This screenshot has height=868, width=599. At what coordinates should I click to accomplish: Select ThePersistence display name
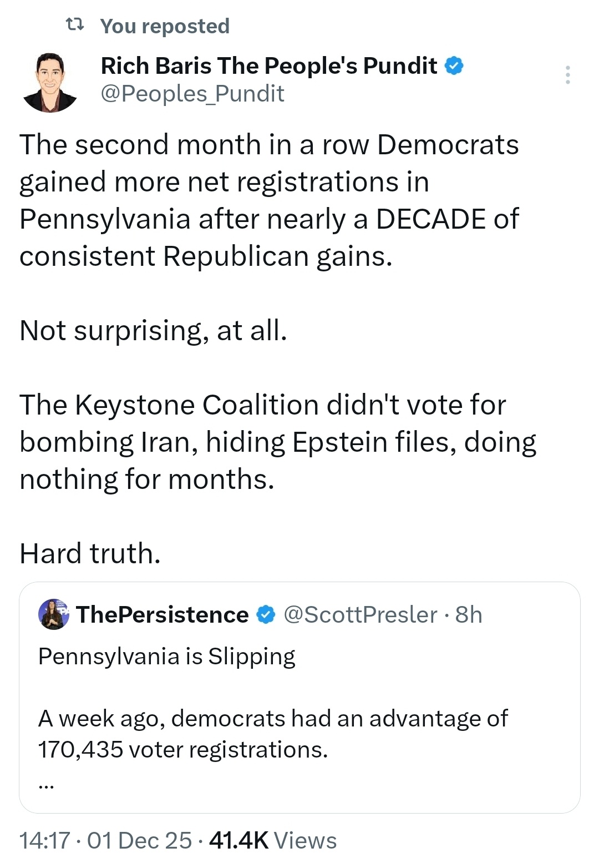(163, 615)
